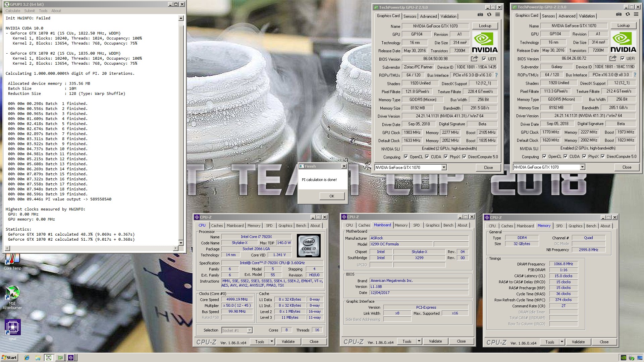Toggle CUDA checkbox in Zotac GPU-Z window

(427, 157)
